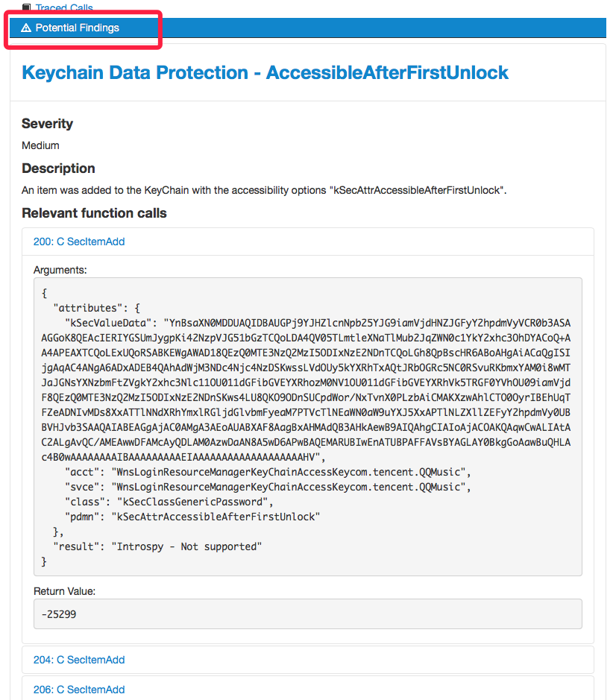Click the warning icon beside Potential Findings
The image size is (616, 700).
[26, 28]
